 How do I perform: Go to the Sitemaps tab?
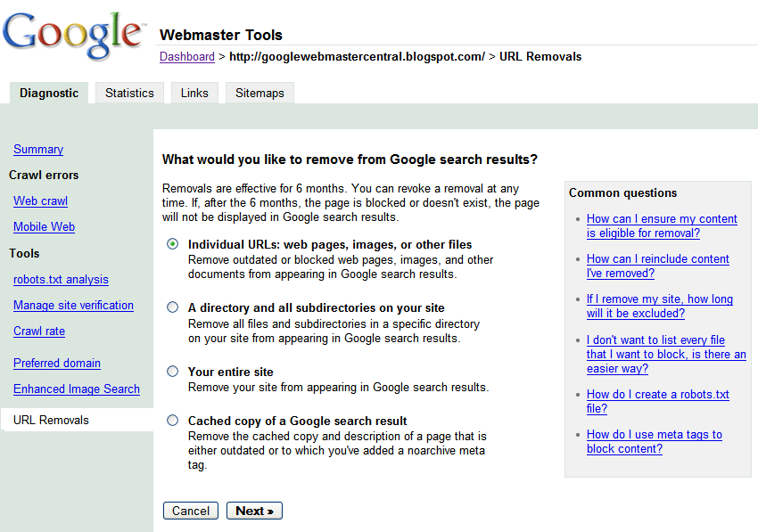260,93
